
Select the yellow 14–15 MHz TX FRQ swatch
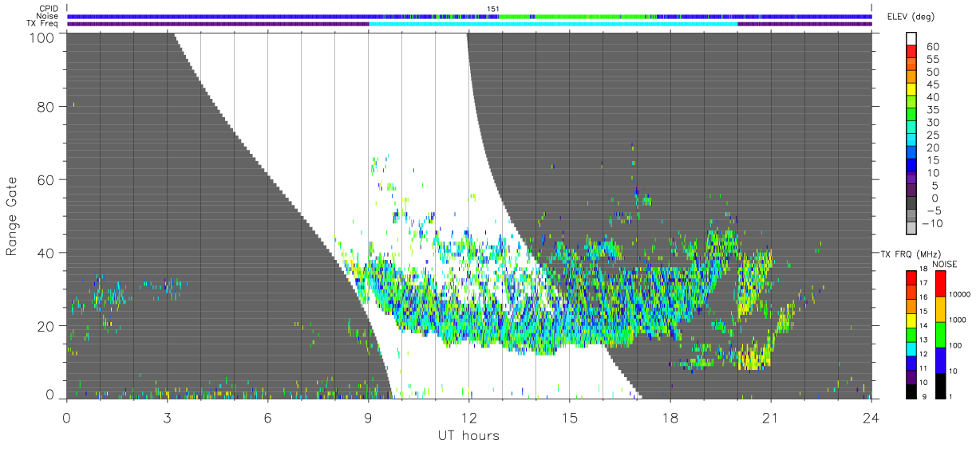tap(910, 320)
